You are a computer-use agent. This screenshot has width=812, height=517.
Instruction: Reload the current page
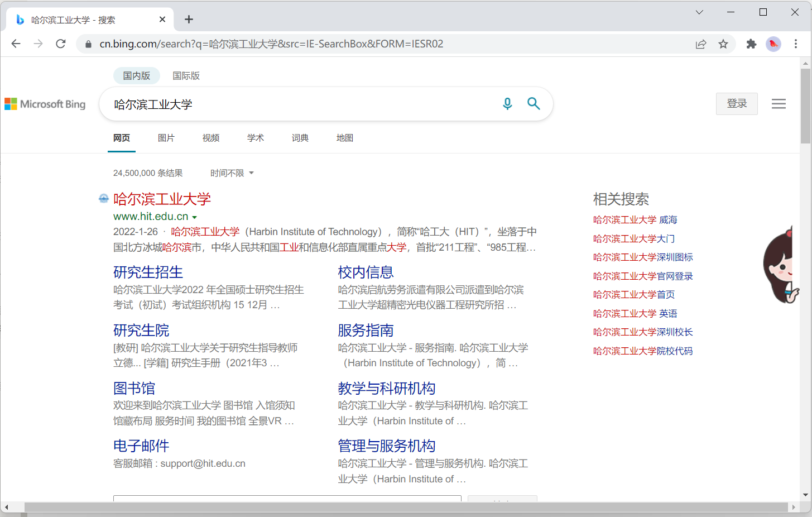tap(61, 44)
